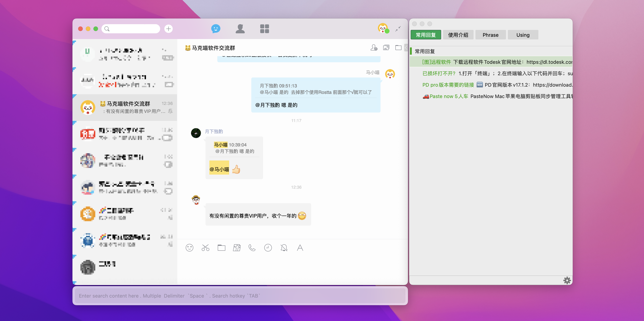The width and height of the screenshot is (644, 321).
Task: Click the message typing area below toolbar
Action: tap(292, 270)
